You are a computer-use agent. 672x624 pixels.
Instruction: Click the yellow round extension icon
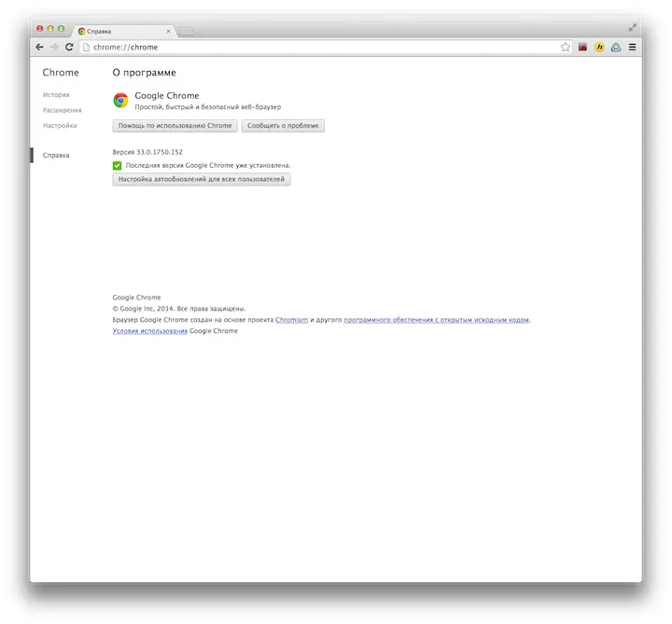pyautogui.click(x=599, y=47)
